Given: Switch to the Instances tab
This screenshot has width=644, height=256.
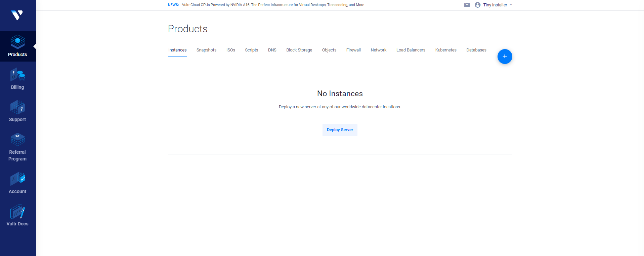Looking at the screenshot, I should click(177, 50).
